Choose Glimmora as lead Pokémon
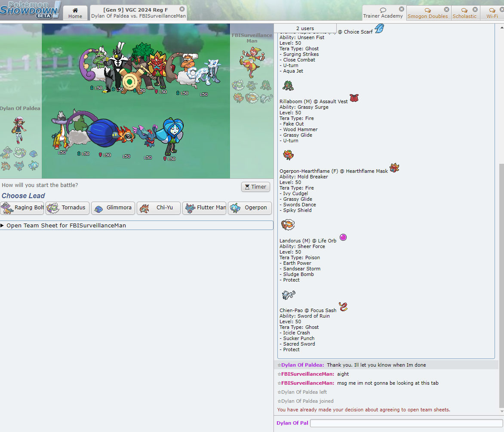The image size is (504, 432). pyautogui.click(x=113, y=208)
